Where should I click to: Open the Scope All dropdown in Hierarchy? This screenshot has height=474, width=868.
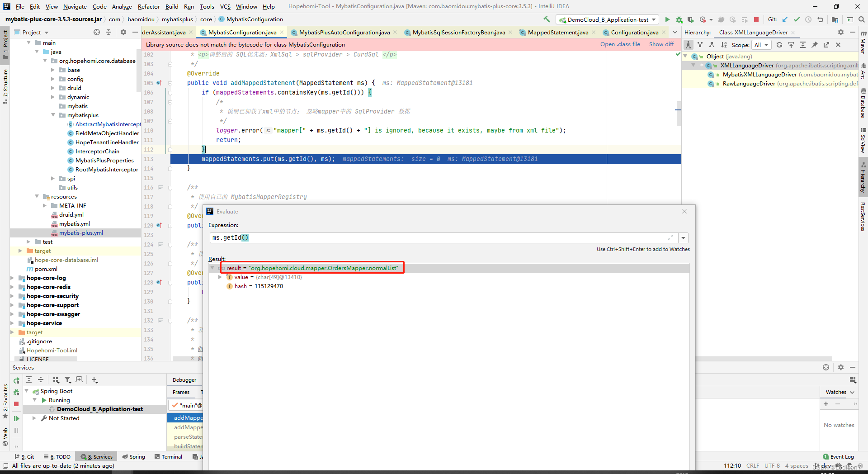coord(761,45)
